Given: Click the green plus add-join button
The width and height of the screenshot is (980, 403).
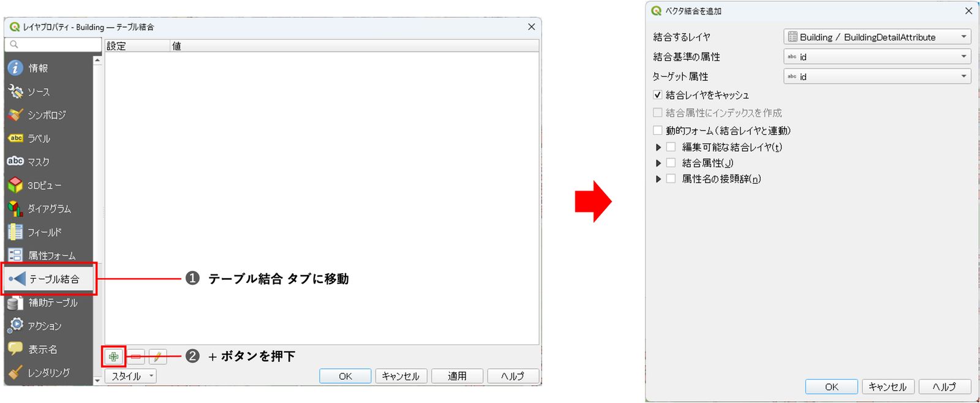Looking at the screenshot, I should tap(113, 356).
